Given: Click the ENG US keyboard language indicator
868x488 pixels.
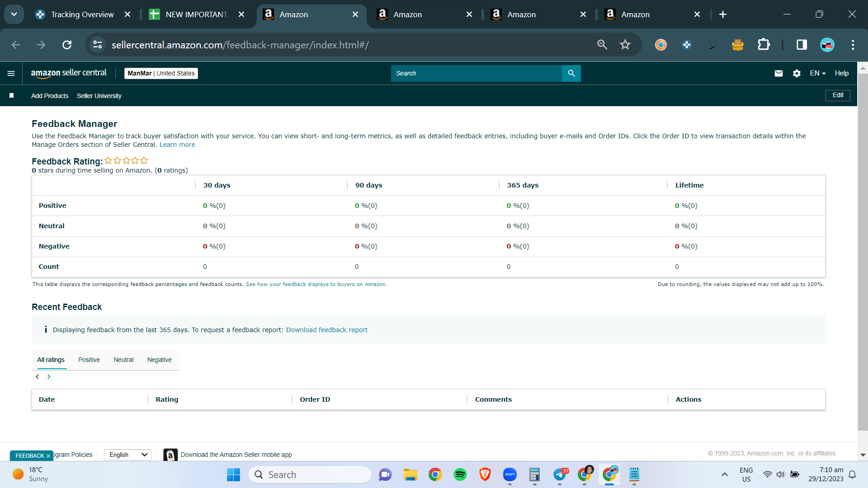Looking at the screenshot, I should click(x=746, y=474).
